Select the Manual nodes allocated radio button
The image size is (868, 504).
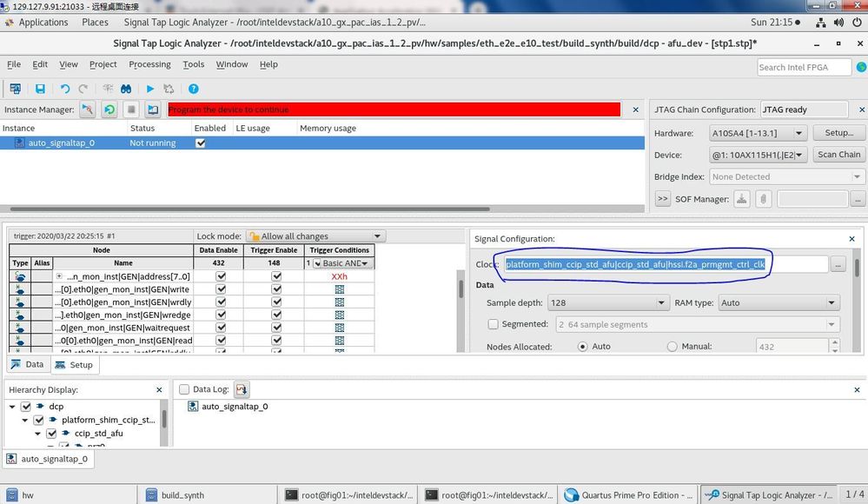click(x=672, y=347)
